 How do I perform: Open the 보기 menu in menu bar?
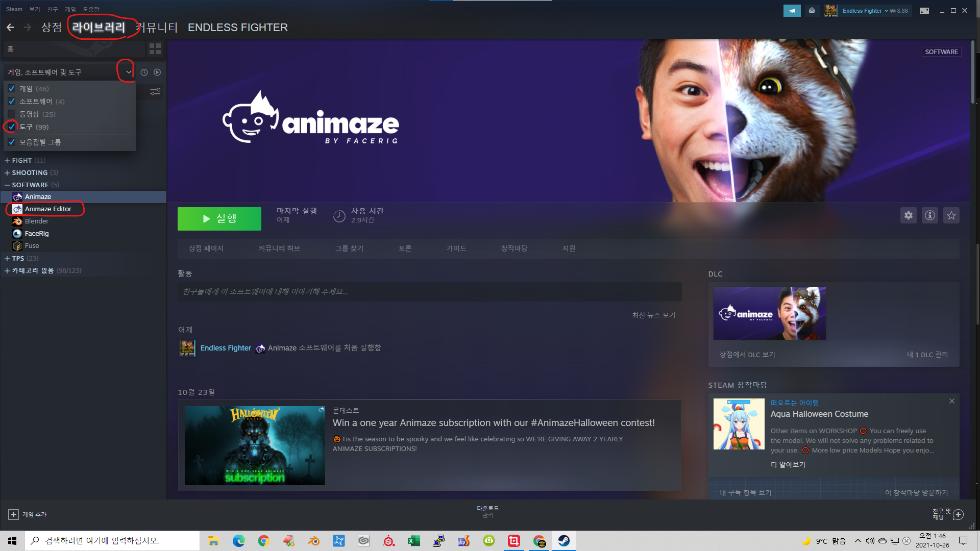coord(34,9)
